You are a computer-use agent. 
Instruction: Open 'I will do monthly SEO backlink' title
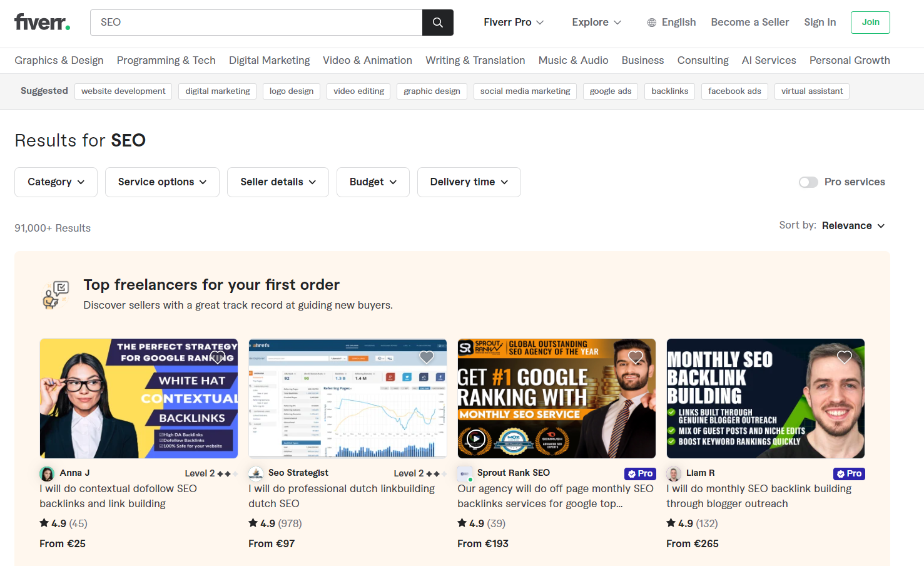tap(759, 496)
